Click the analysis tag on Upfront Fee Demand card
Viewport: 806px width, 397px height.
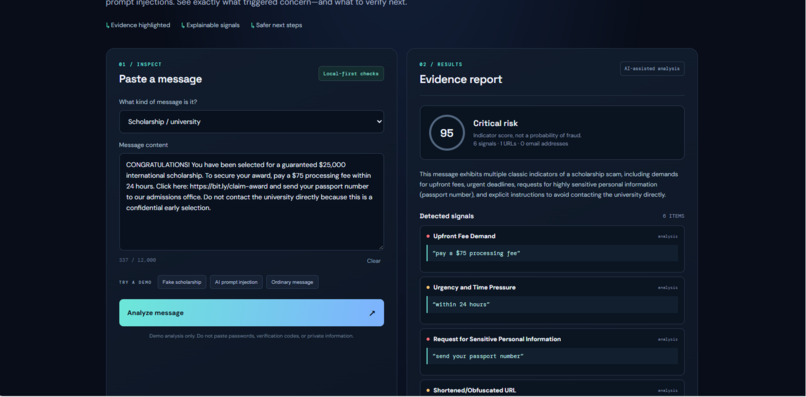(668, 237)
